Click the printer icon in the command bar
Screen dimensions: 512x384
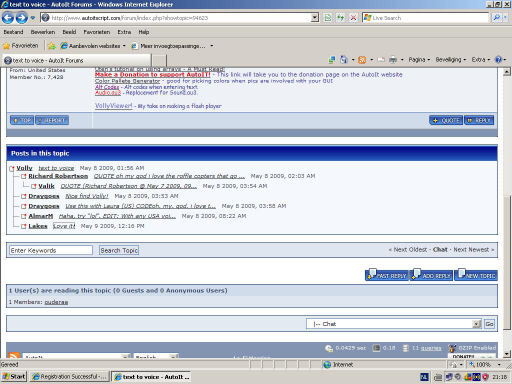(x=393, y=60)
